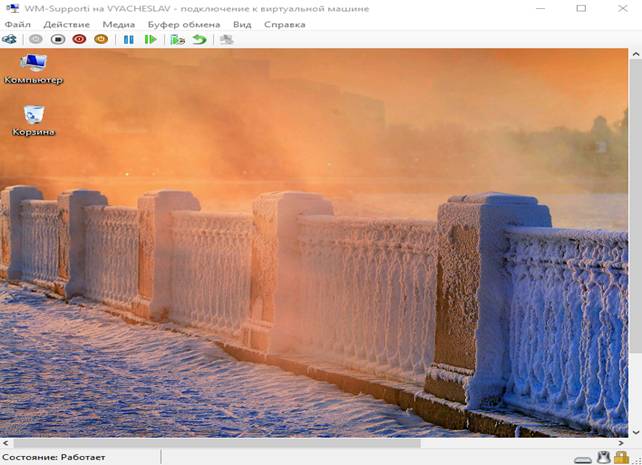Click the horizontal scrollbar thumb
Viewport: 642px width, 465px height.
[217, 443]
